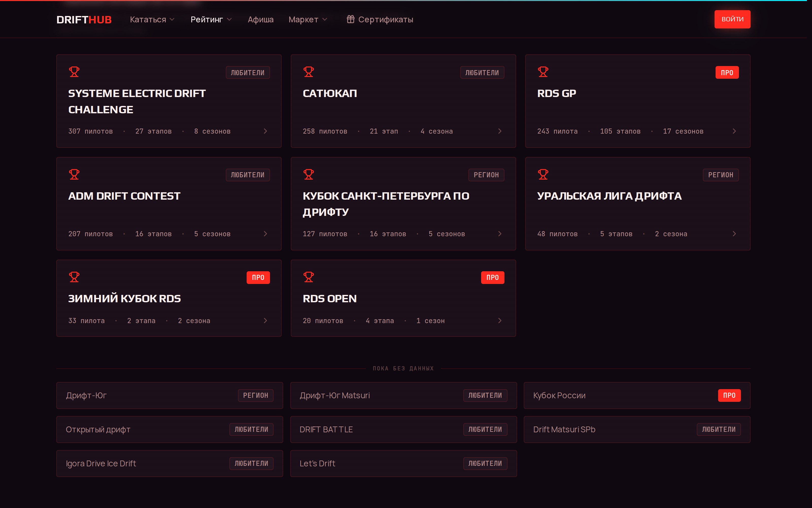Click the trophy icon on the RDS GP card

[543, 72]
